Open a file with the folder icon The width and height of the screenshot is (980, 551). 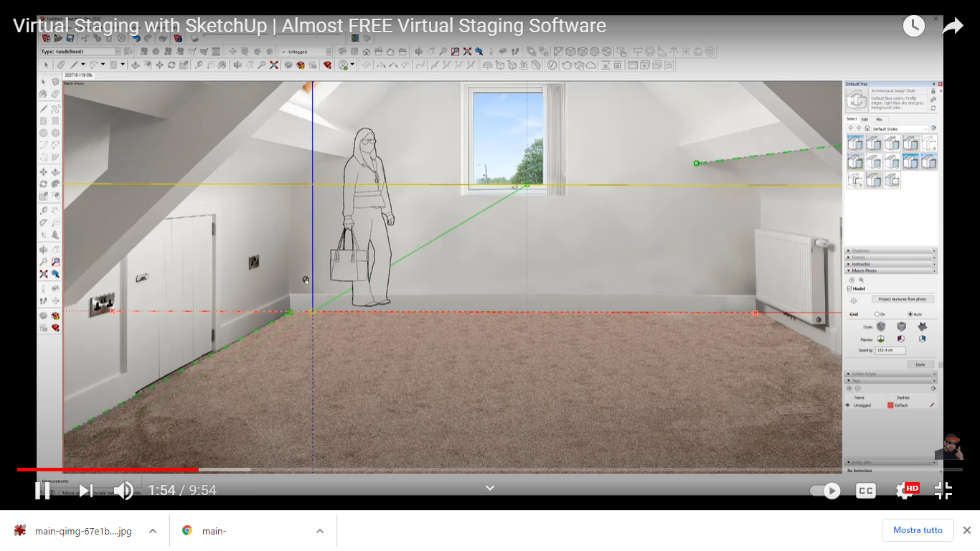click(57, 38)
